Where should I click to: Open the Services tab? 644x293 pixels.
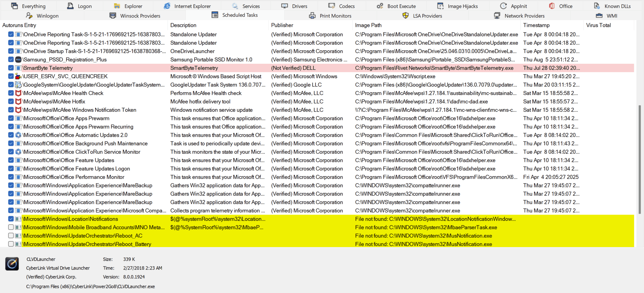pyautogui.click(x=246, y=6)
